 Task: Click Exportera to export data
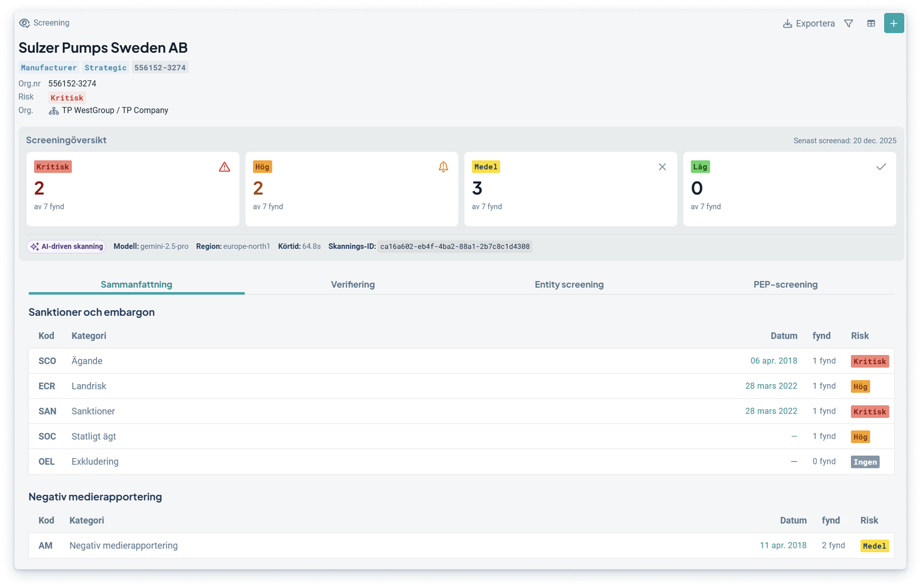click(x=809, y=24)
